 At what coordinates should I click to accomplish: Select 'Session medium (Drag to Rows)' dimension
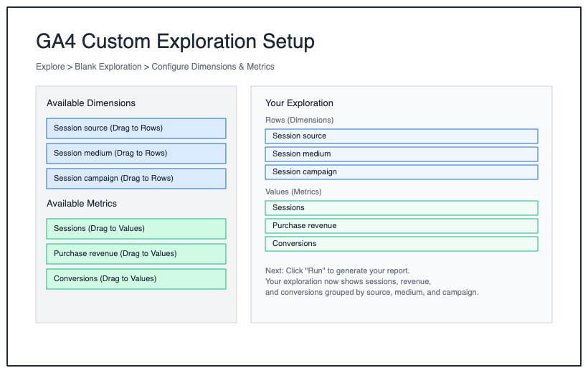(x=136, y=154)
